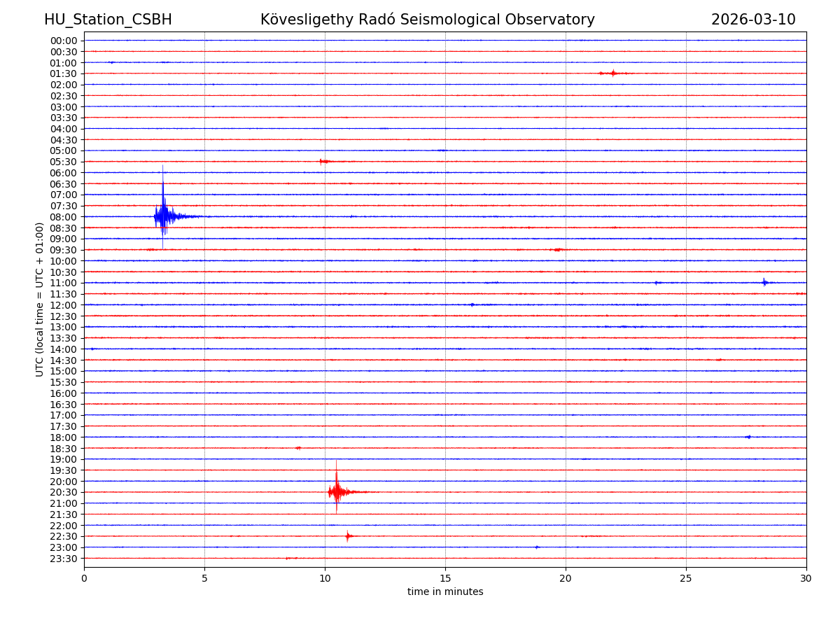
Task: Click the red burst on the 22:30 trace
Action: (x=348, y=536)
